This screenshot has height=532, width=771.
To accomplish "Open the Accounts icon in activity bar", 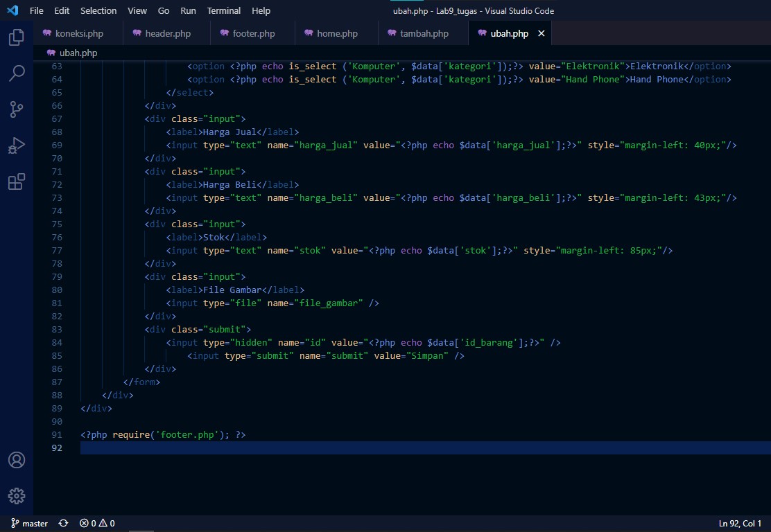I will (x=16, y=460).
